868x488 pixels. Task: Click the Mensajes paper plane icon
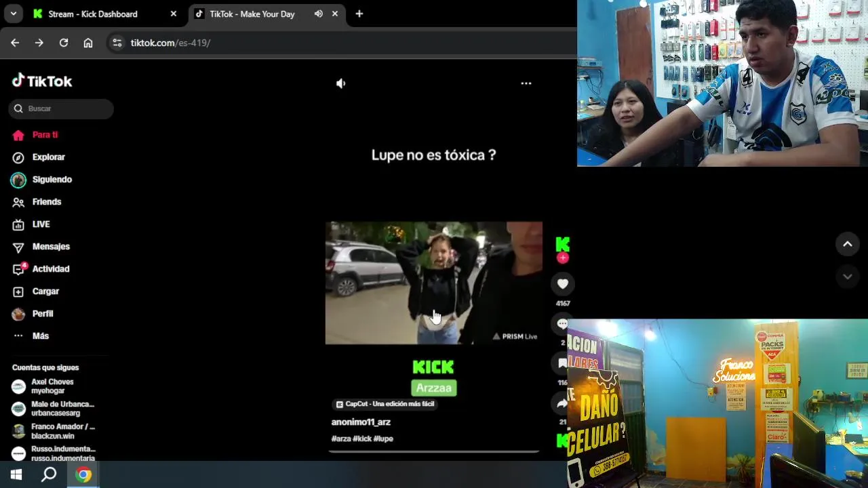[x=18, y=247]
